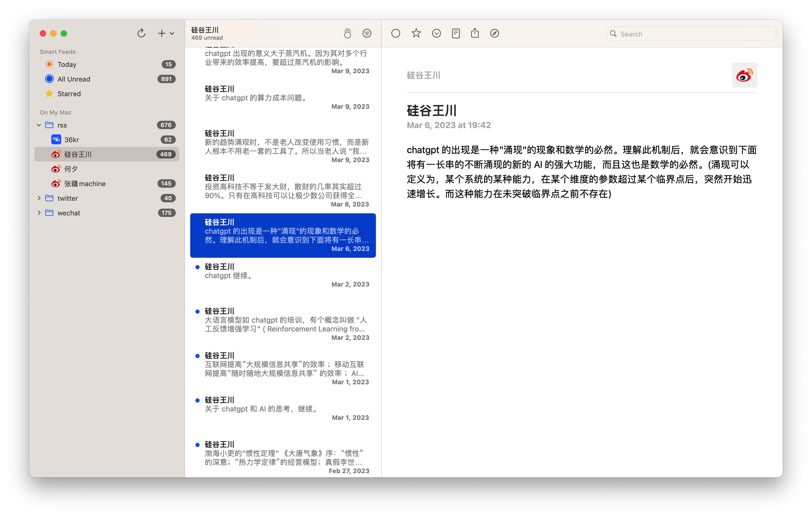812x516 pixels.
Task: Click the mark all as read icon
Action: click(347, 33)
